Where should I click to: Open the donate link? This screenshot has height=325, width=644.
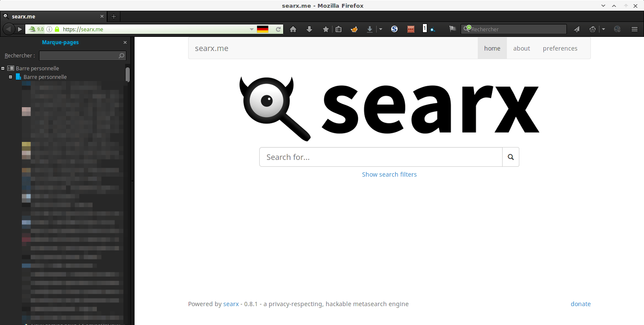coord(581,304)
